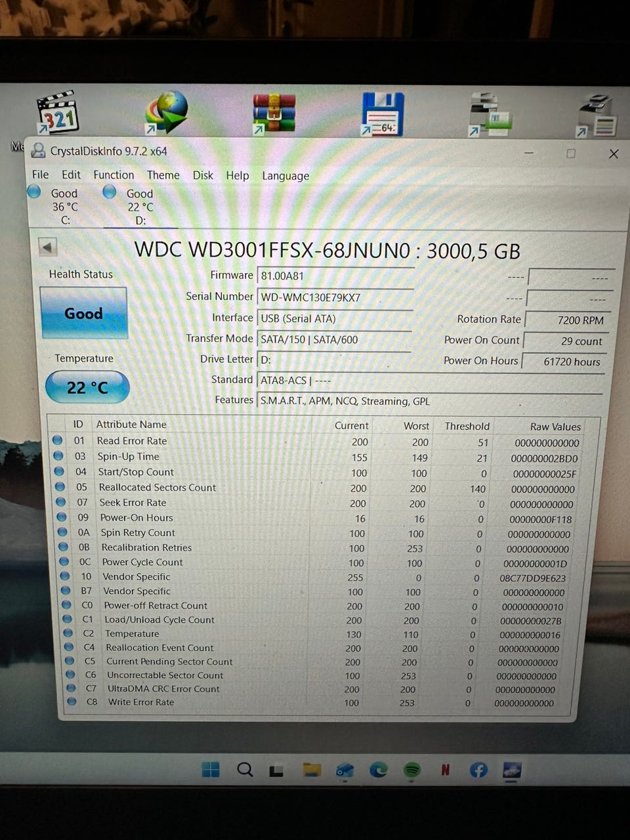Click raw value 08C77DD9E623
This screenshot has width=630, height=840.
tap(532, 578)
